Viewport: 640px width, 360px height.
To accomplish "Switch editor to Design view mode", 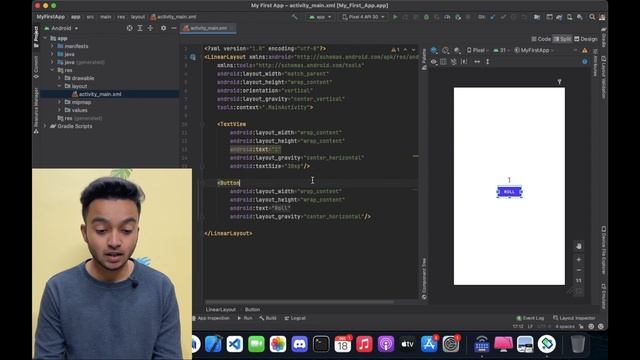I will click(x=586, y=39).
